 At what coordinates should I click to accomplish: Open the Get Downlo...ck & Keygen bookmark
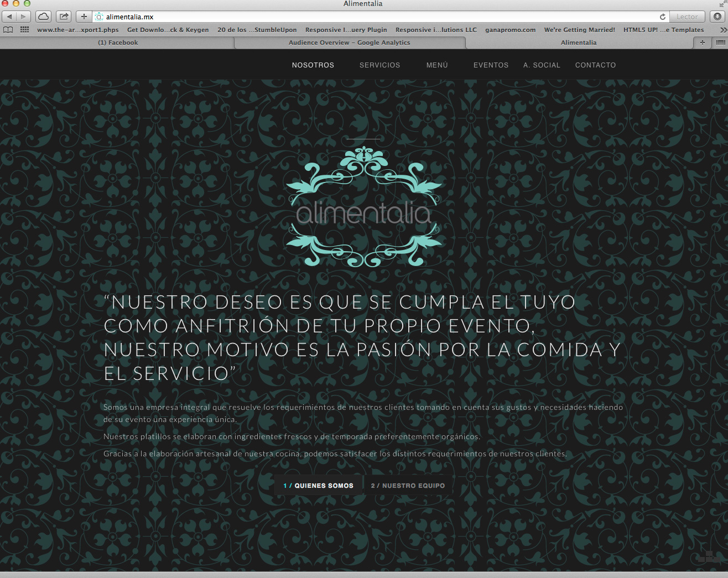pyautogui.click(x=168, y=30)
